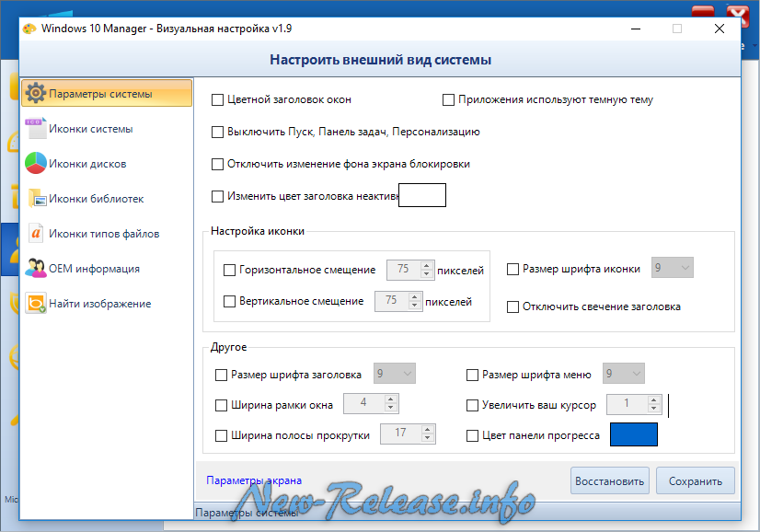This screenshot has width=760, height=532.
Task: Toggle Приложения используют темную тему
Action: (448, 100)
